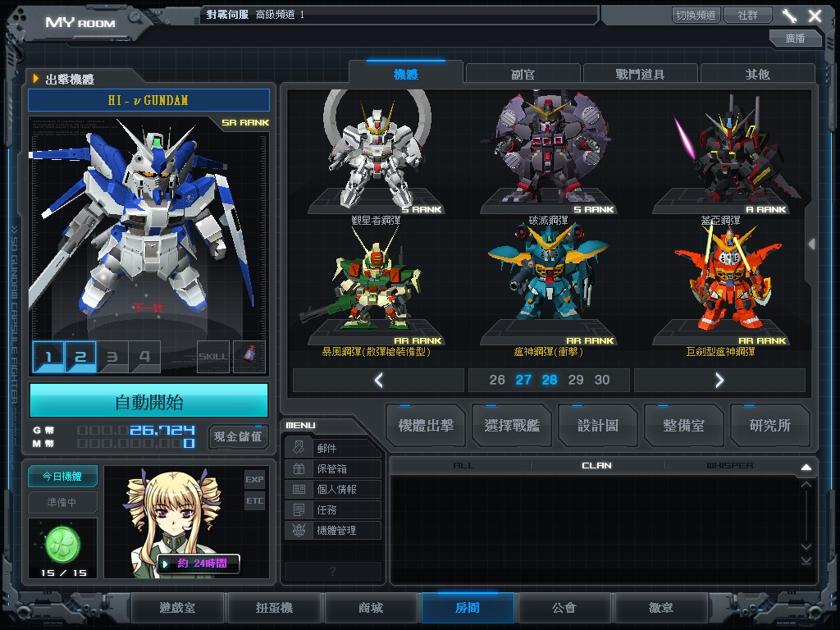
Task: Go to previous hangar page arrow
Action: click(378, 380)
